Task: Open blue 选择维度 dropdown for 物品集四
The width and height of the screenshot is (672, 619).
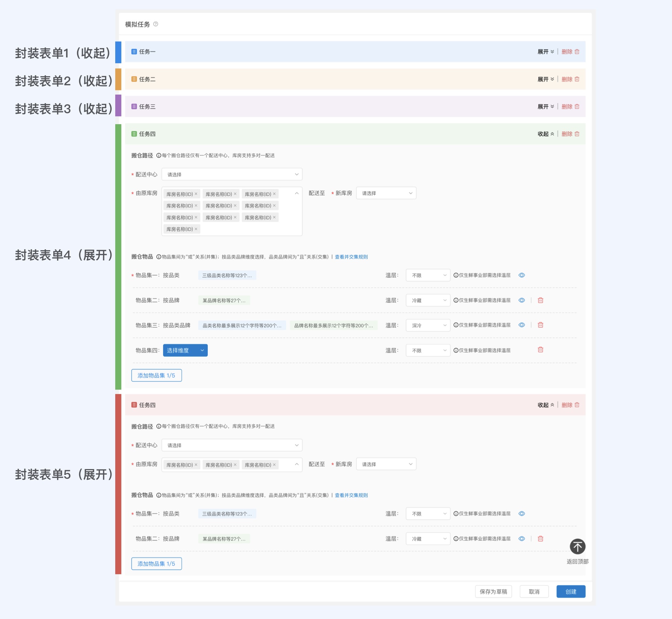Action: tap(185, 350)
